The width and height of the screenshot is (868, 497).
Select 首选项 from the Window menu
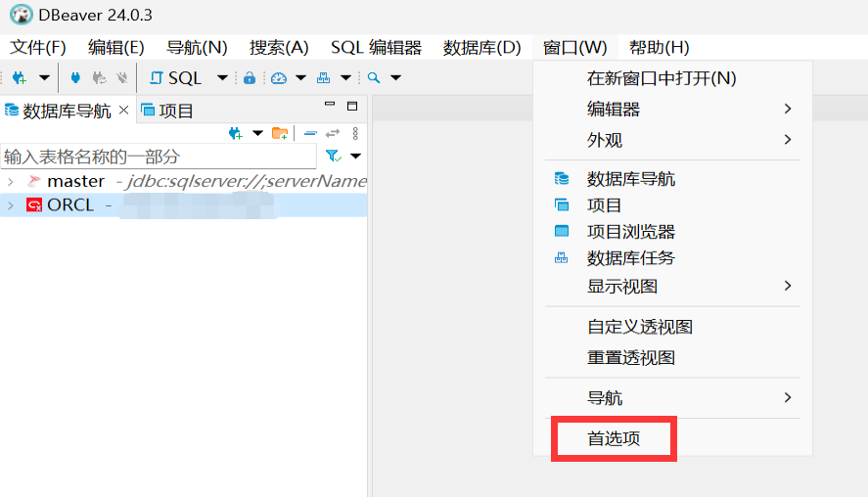pyautogui.click(x=614, y=438)
